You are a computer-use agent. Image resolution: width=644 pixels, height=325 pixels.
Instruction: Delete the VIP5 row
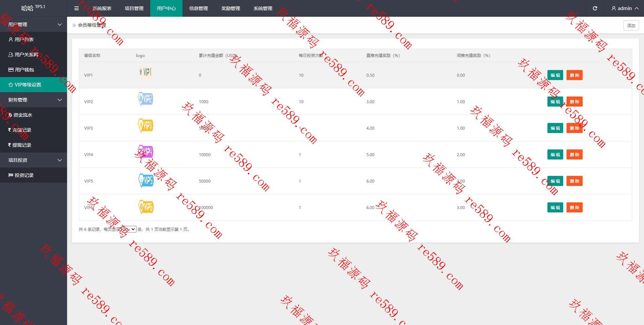[575, 181]
